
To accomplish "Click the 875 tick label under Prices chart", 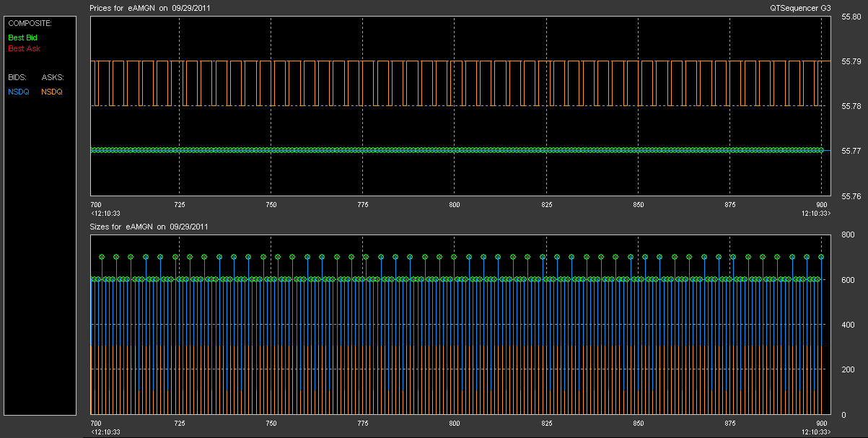I will tap(729, 205).
